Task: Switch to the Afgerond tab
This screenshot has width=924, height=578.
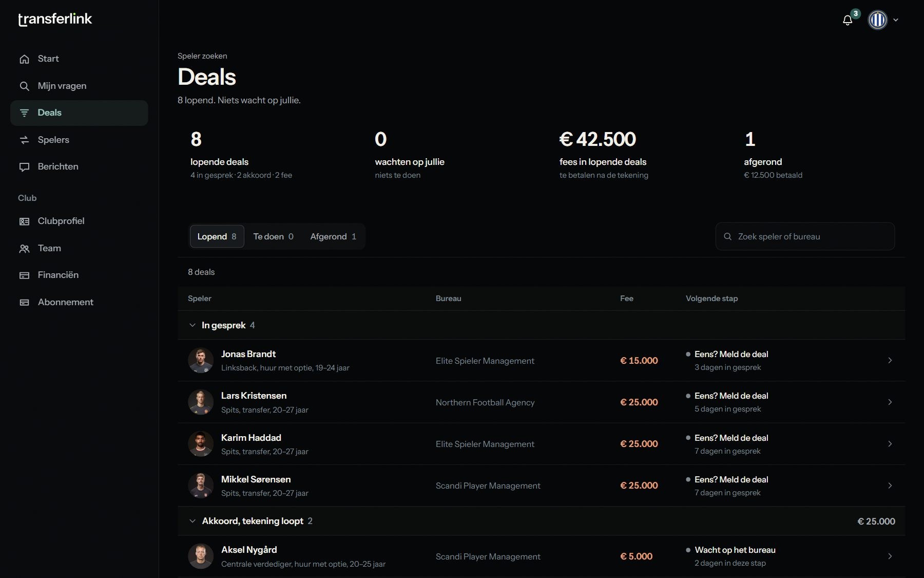Action: [333, 236]
